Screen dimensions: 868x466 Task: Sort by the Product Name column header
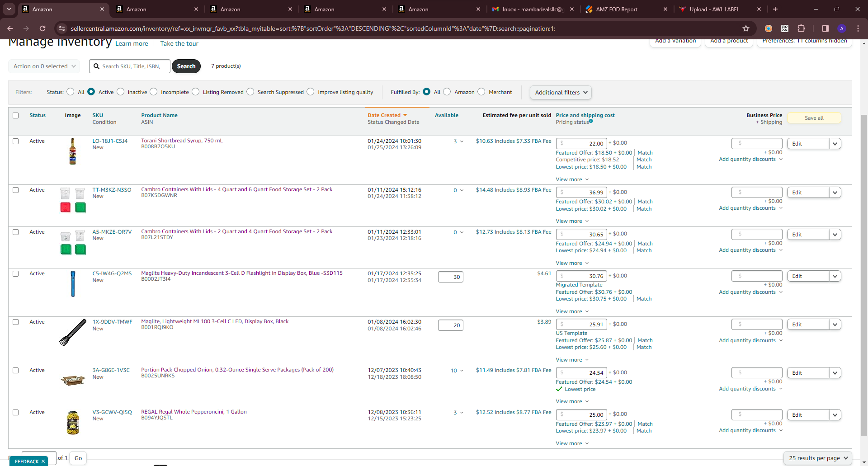(159, 115)
